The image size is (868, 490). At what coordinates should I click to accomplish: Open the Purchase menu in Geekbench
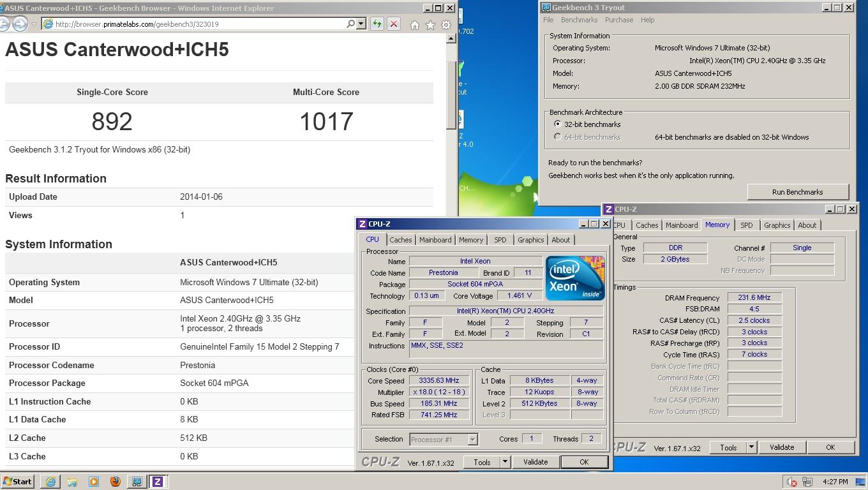coord(619,20)
